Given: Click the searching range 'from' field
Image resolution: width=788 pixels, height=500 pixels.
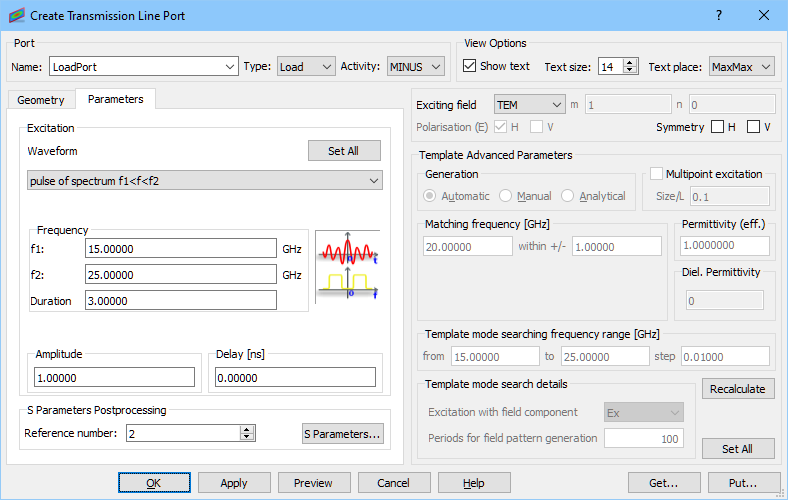Looking at the screenshot, I should coord(496,356).
